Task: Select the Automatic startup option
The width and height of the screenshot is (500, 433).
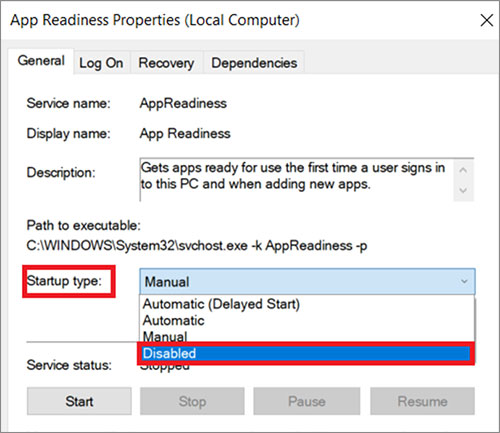Action: coord(174,320)
